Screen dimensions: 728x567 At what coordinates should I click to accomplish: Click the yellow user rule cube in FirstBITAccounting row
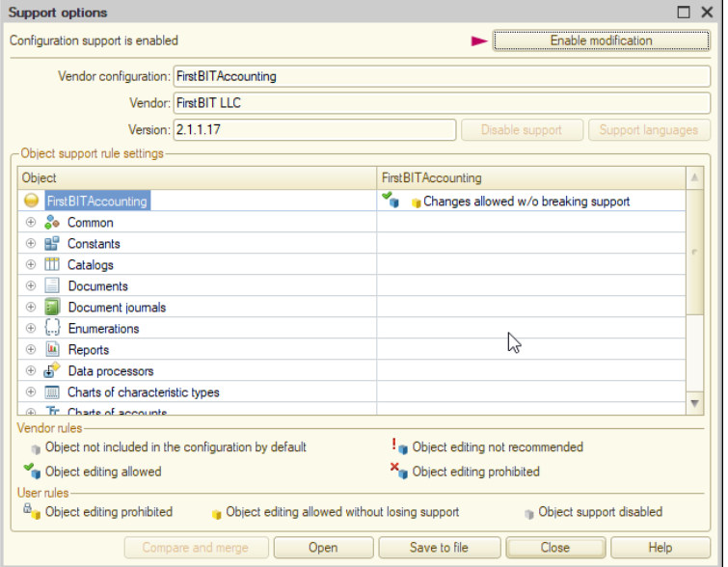(416, 202)
